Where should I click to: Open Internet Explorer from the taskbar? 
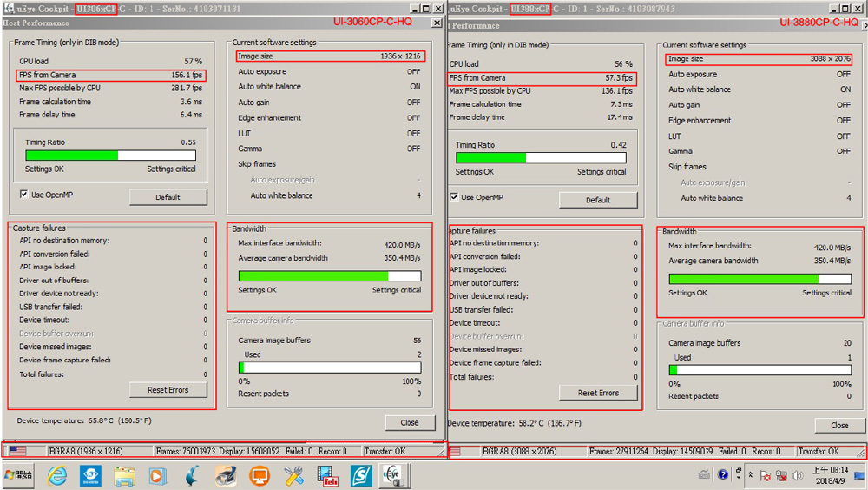pyautogui.click(x=56, y=475)
